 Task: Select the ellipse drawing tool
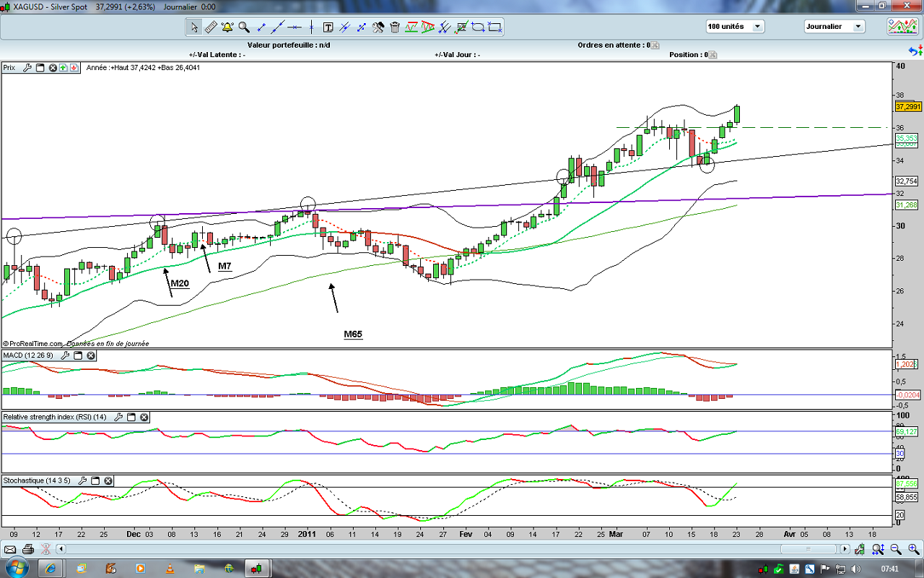click(x=478, y=27)
